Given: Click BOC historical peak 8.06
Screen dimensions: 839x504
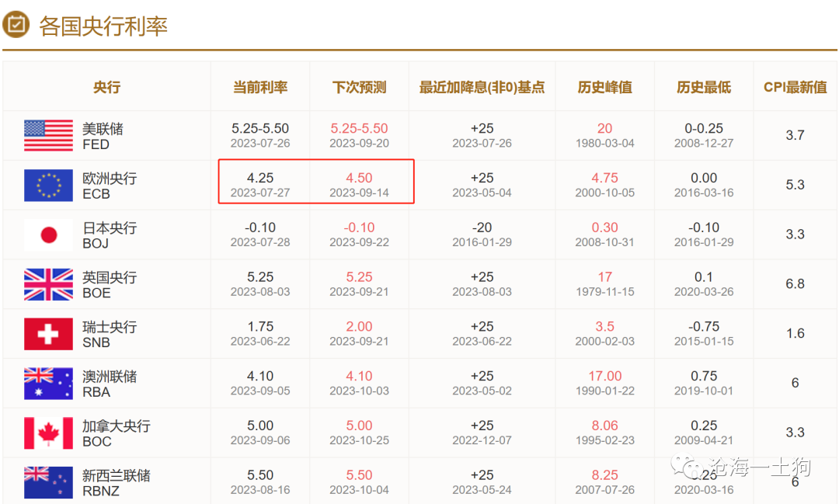Looking at the screenshot, I should [604, 426].
